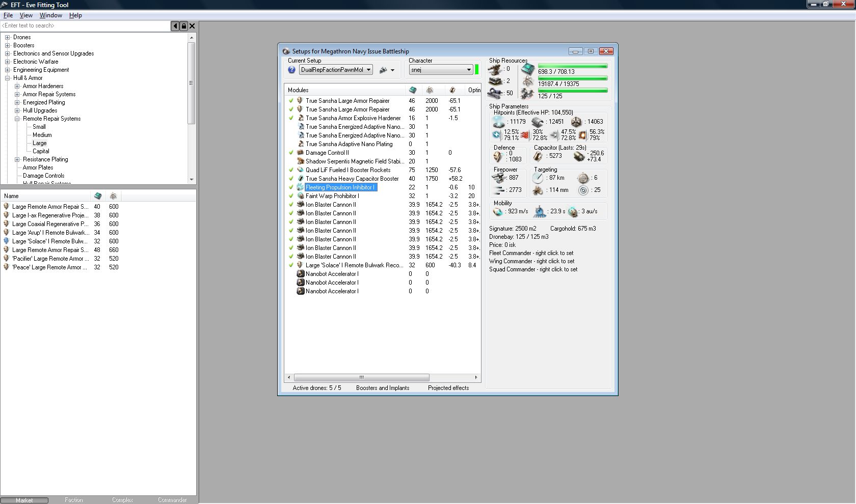The image size is (856, 504).
Task: Click the search text field
Action: 86,25
